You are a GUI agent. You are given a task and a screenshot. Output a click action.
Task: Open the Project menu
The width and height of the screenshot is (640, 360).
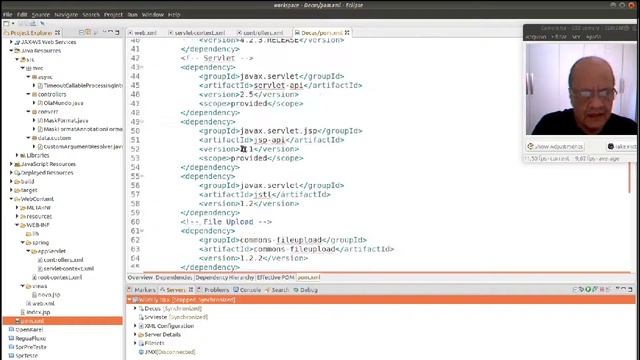pyautogui.click(x=113, y=15)
